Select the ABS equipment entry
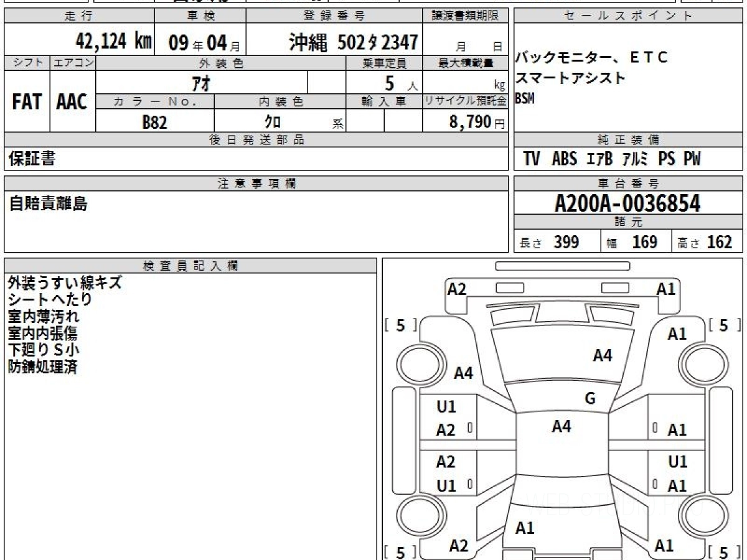747x560 pixels. [564, 159]
